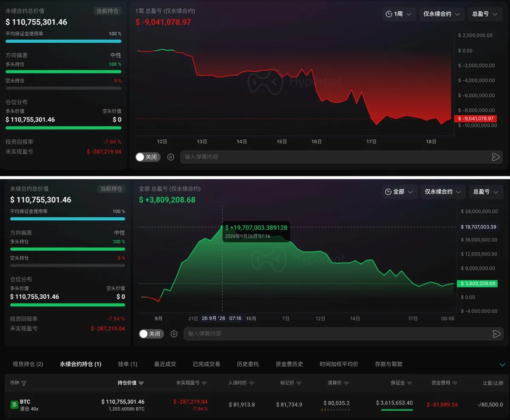
Task: Toggle the 关闭 danmaku switch under 1周 chart
Action: pos(147,157)
